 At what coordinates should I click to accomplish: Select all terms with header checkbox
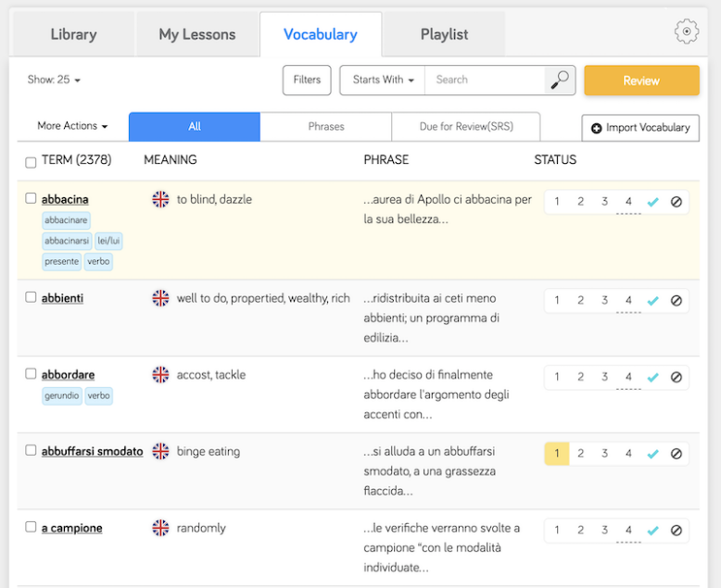tap(31, 162)
